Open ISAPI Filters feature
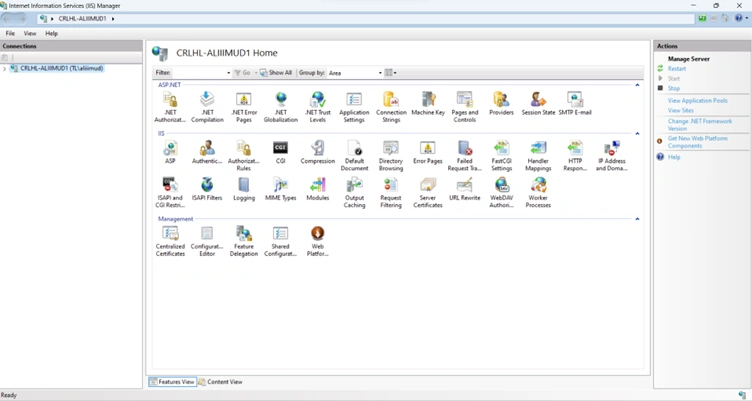The height and width of the screenshot is (401, 752). coord(207,189)
